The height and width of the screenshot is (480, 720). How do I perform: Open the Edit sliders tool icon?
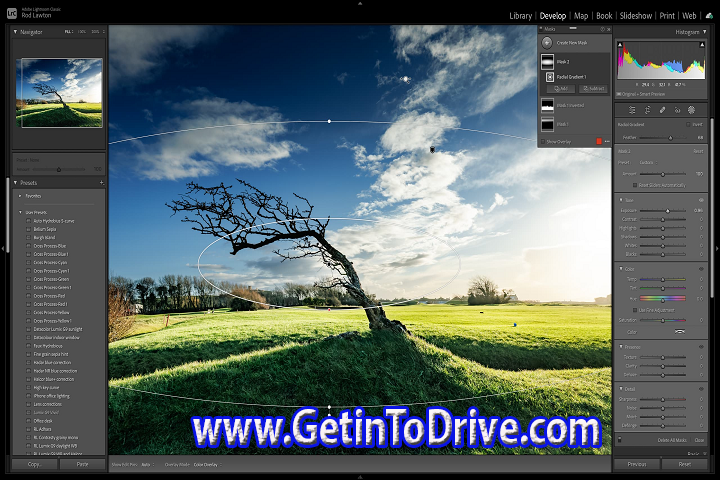[632, 110]
